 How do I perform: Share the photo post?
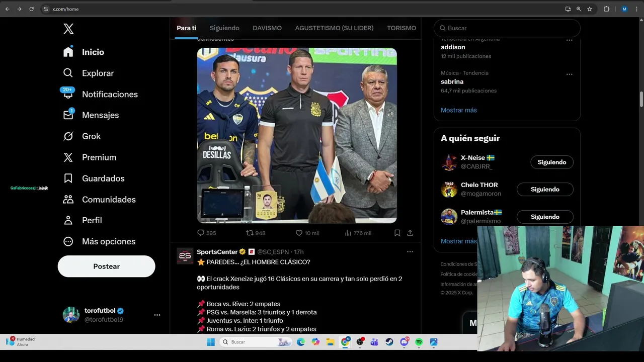point(410,233)
